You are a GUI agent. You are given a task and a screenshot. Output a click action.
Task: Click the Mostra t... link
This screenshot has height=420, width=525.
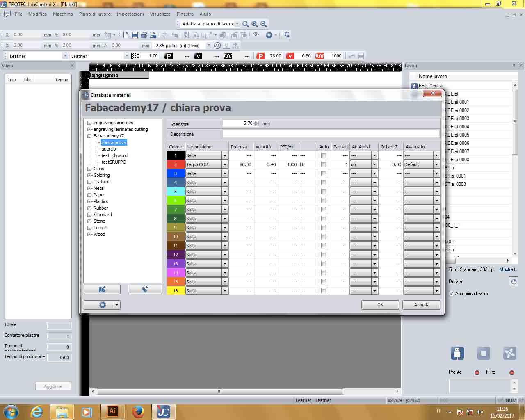(x=509, y=269)
